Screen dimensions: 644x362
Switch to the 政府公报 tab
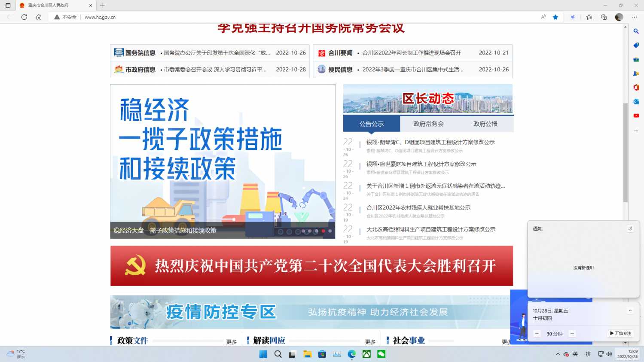click(x=485, y=124)
